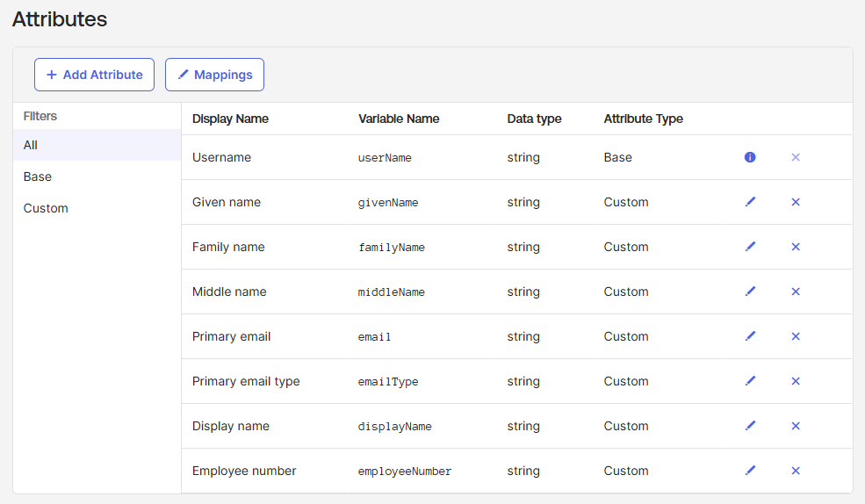
Task: Edit the Given name attribute
Action: 750,202
